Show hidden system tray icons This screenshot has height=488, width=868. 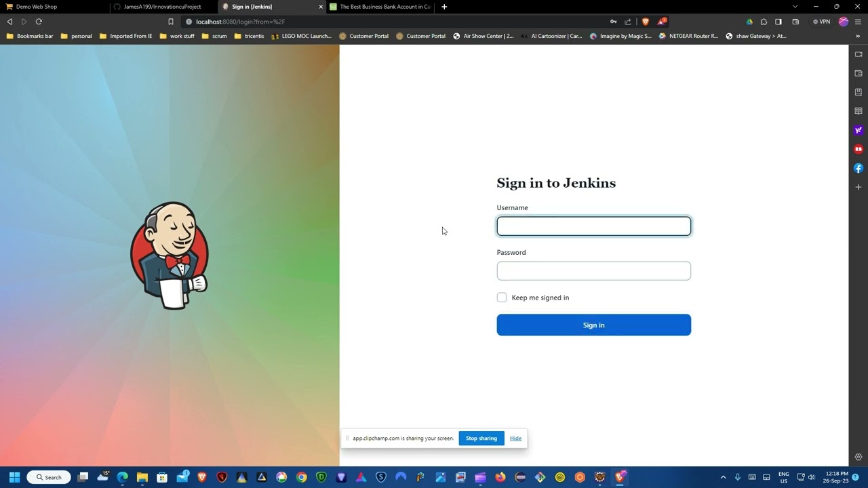coord(723,477)
